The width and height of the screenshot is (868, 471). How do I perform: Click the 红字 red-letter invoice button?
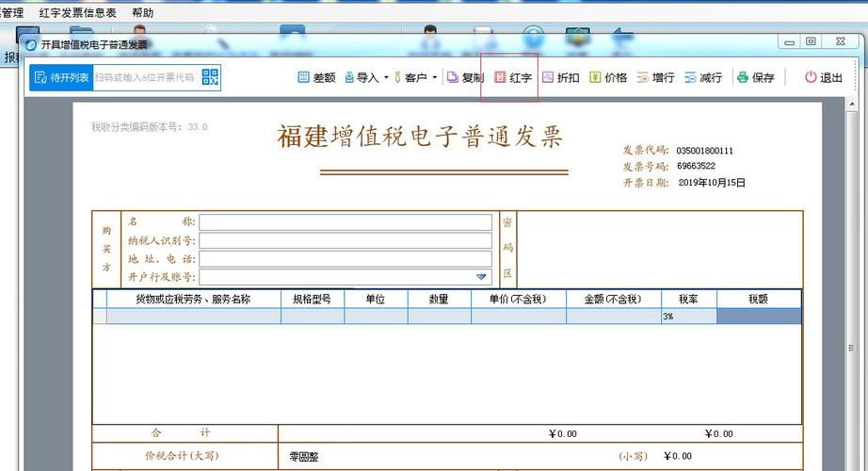tap(512, 77)
